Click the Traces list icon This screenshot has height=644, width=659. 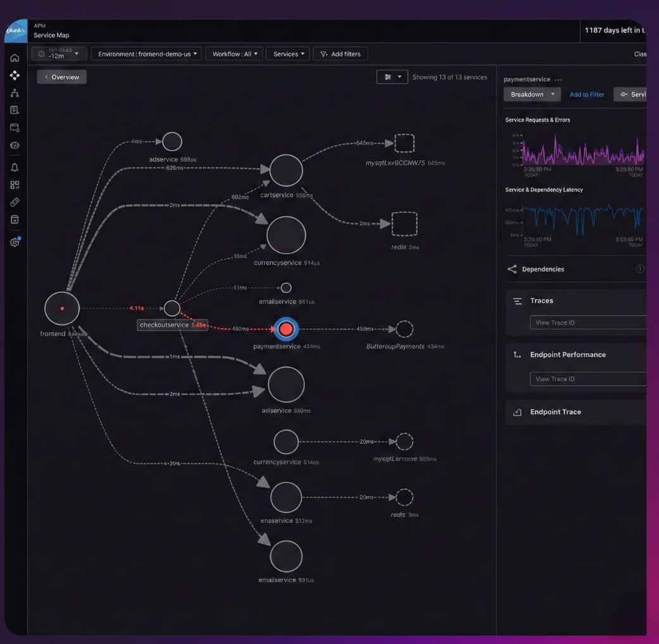point(518,301)
